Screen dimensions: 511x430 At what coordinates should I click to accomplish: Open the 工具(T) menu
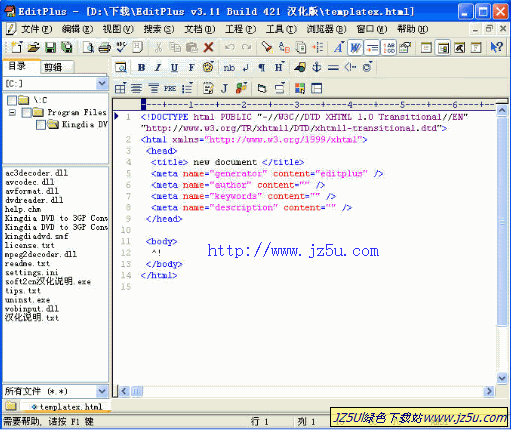point(281,29)
